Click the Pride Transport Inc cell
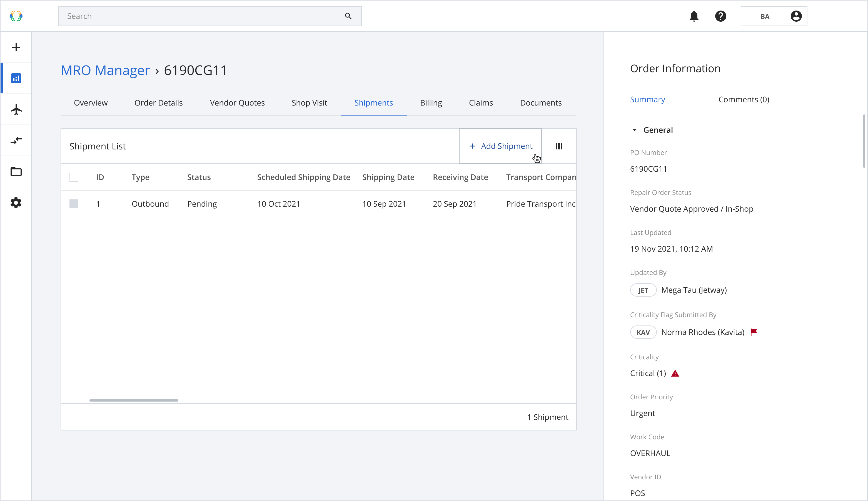 [x=540, y=204]
